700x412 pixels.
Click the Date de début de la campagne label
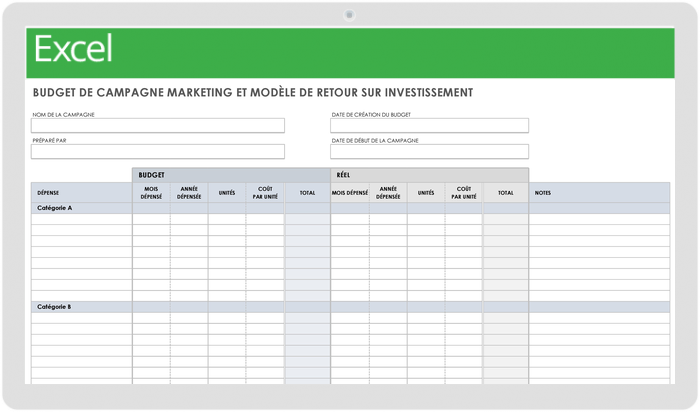(375, 141)
